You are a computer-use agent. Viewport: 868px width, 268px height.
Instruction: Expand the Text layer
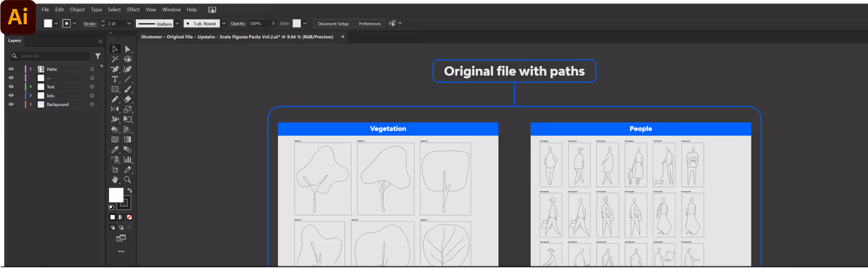pyautogui.click(x=31, y=87)
